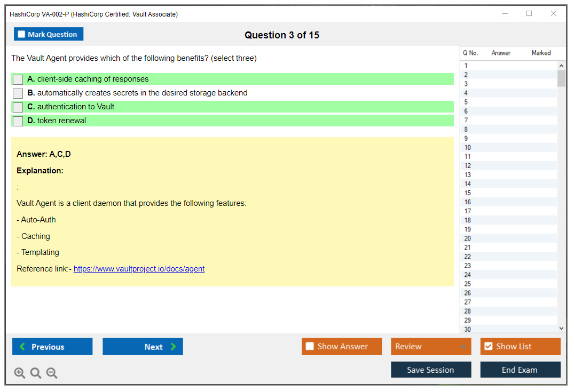Go to the Previous question

click(52, 347)
